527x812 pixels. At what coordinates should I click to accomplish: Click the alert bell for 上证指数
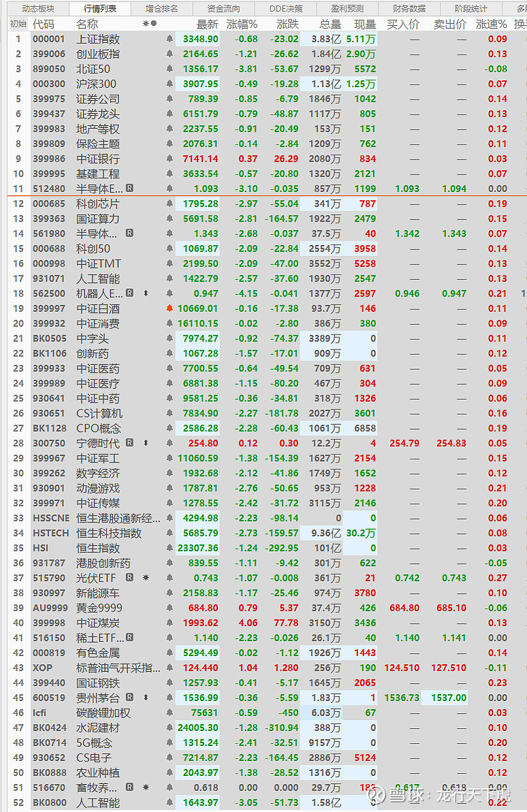pyautogui.click(x=170, y=39)
